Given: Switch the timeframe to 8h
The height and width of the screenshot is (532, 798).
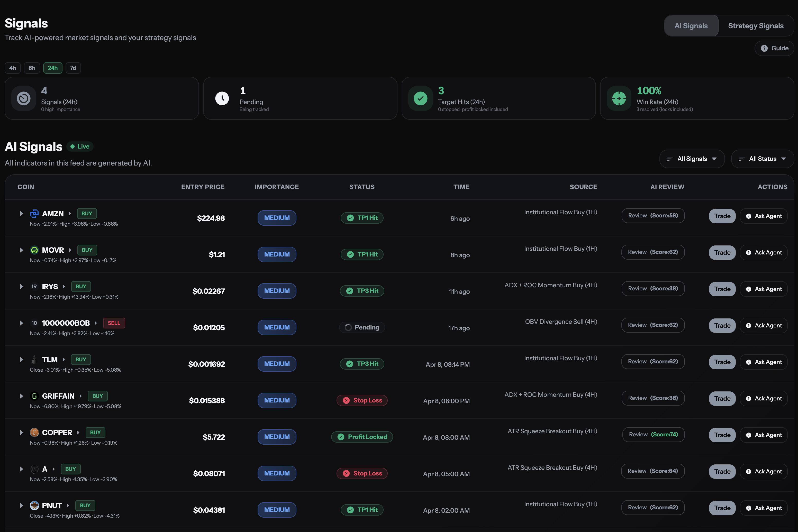Looking at the screenshot, I should pos(32,68).
